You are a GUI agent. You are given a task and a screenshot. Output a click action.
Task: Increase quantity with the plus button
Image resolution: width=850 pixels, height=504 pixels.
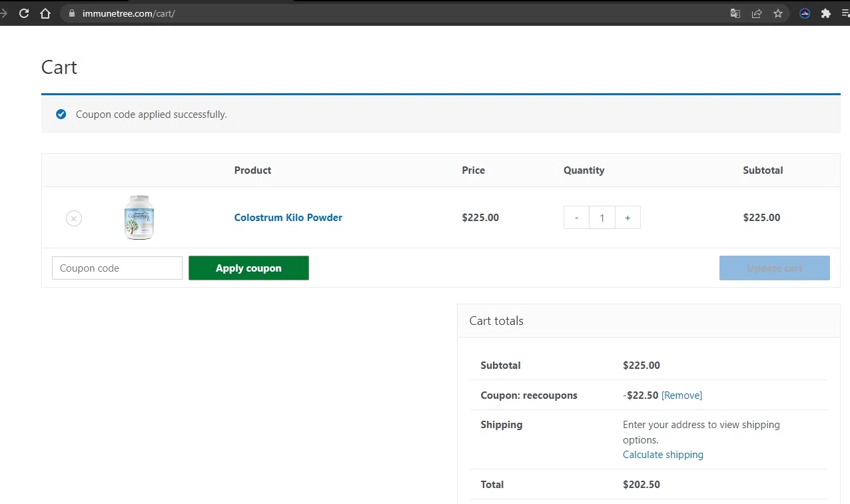628,218
